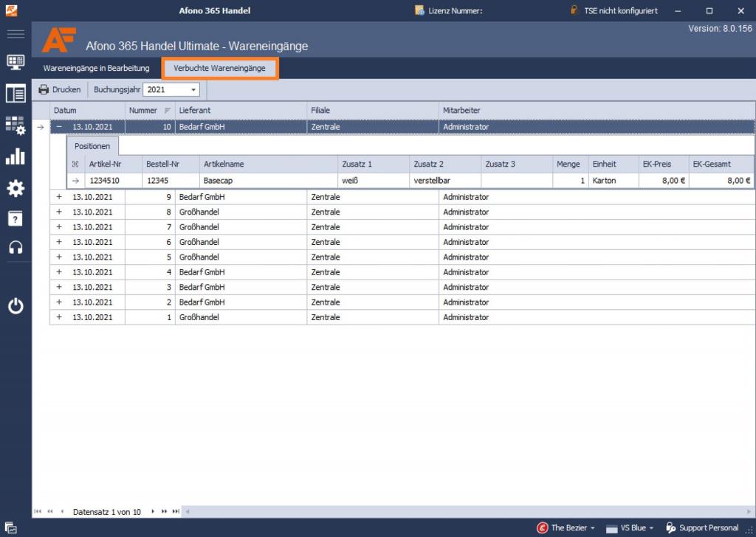
Task: Select the Basecap article name cell
Action: coord(269,181)
